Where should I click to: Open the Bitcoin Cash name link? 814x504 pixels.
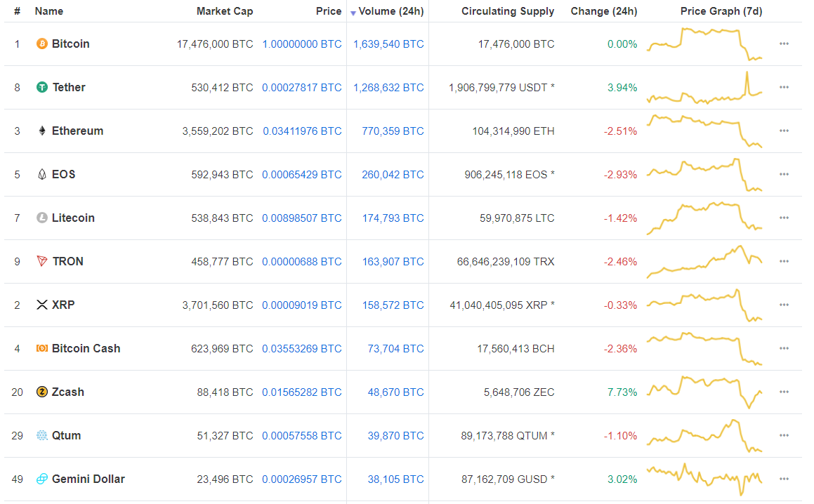86,348
